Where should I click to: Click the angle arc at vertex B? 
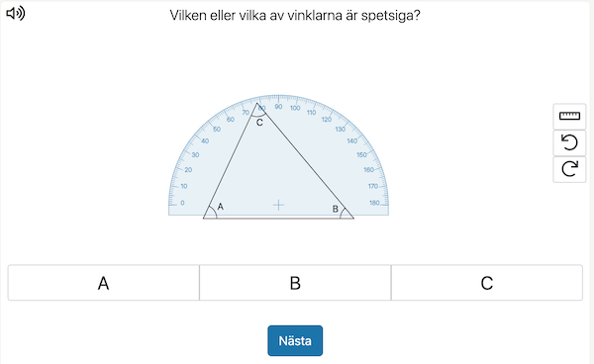point(343,213)
